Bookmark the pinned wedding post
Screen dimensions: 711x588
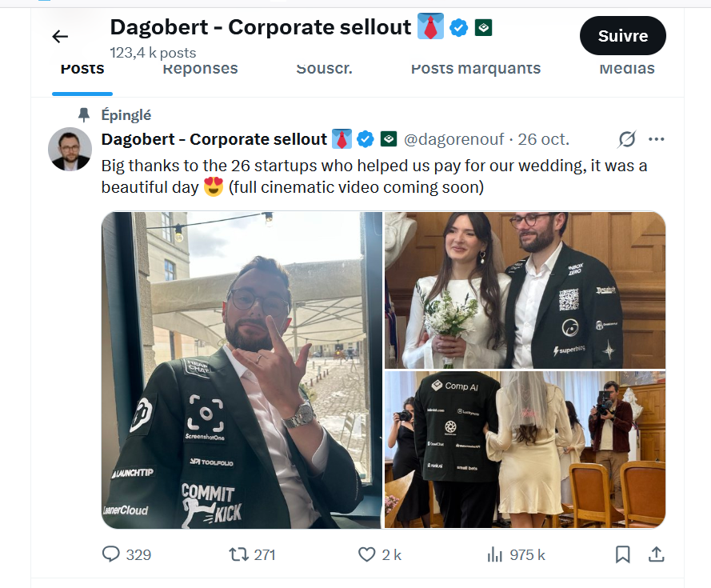pos(623,554)
